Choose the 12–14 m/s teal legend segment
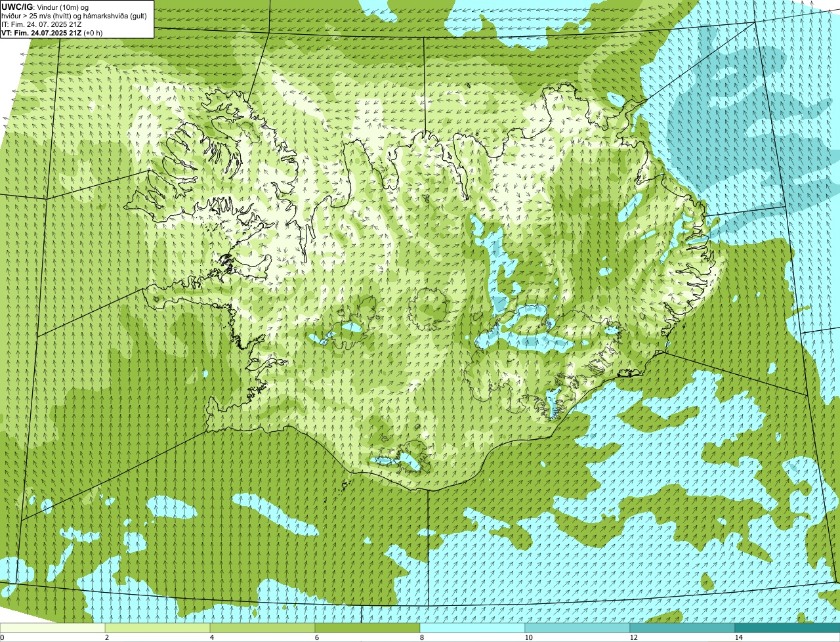 coord(682,628)
